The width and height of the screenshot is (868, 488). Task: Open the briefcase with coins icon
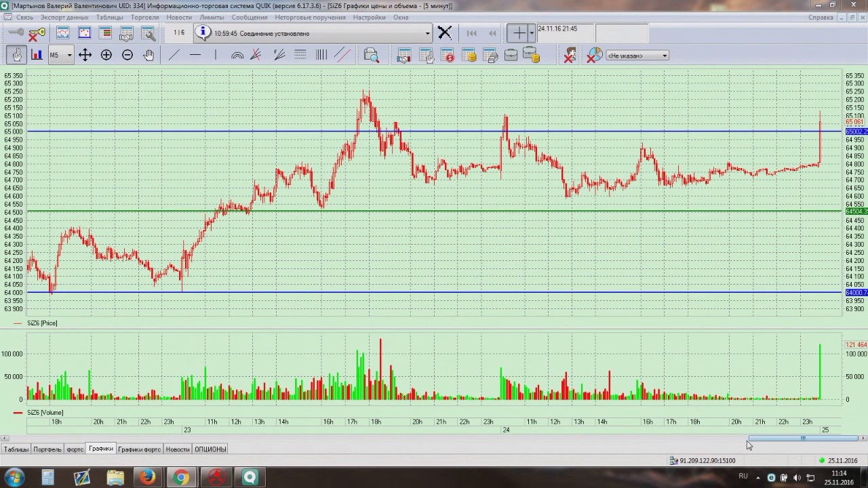coord(532,56)
